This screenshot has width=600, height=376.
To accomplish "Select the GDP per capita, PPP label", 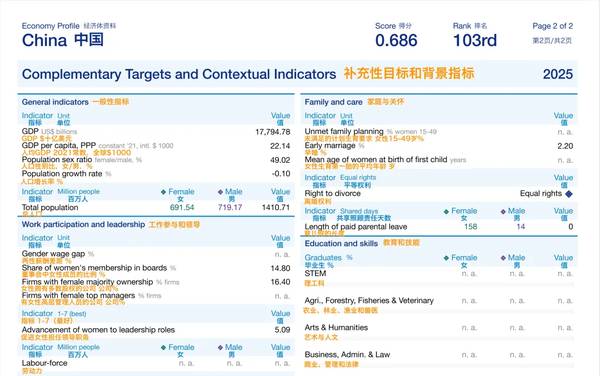I will pyautogui.click(x=59, y=145).
